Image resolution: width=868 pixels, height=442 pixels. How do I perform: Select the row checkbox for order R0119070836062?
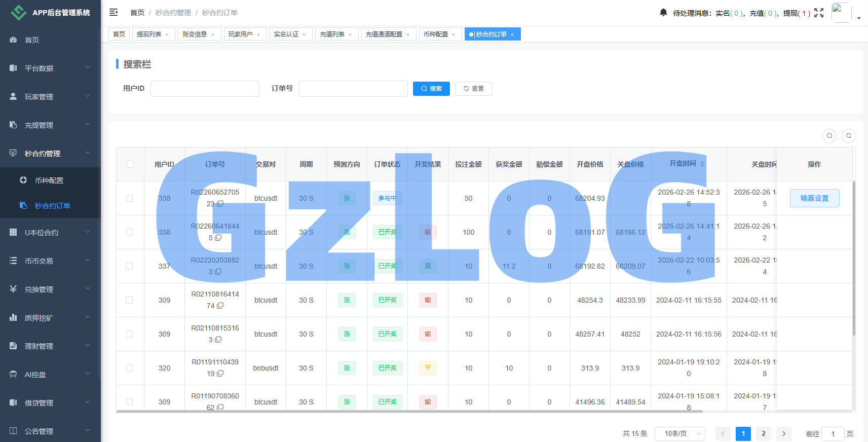(129, 402)
